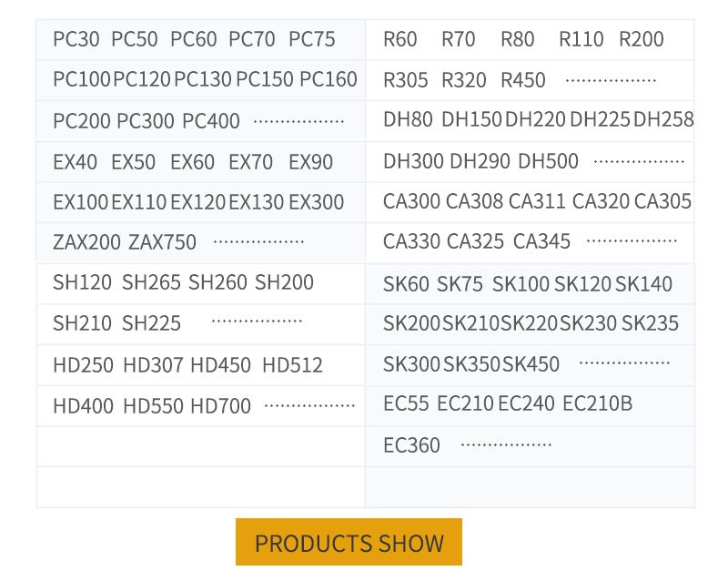
Task: Select the HD700 model entry
Action: 220,406
